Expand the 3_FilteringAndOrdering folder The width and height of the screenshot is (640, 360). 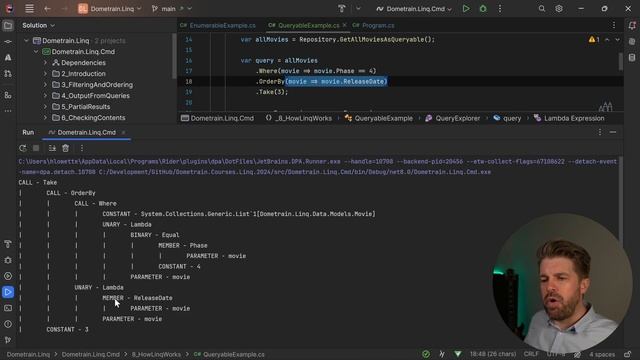tap(45, 84)
